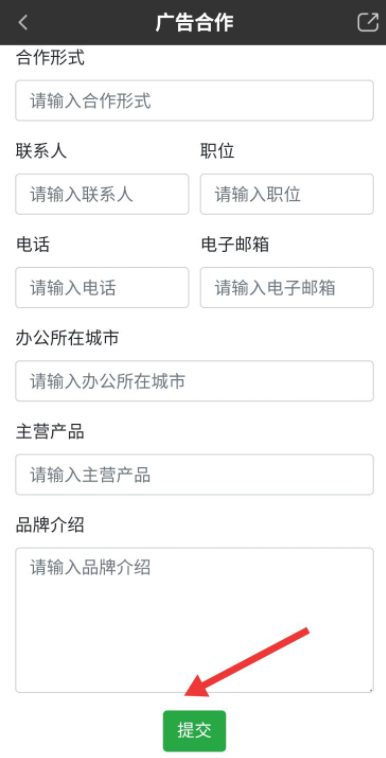Click into the 请输入职位 field
The image size is (386, 758).
click(287, 194)
